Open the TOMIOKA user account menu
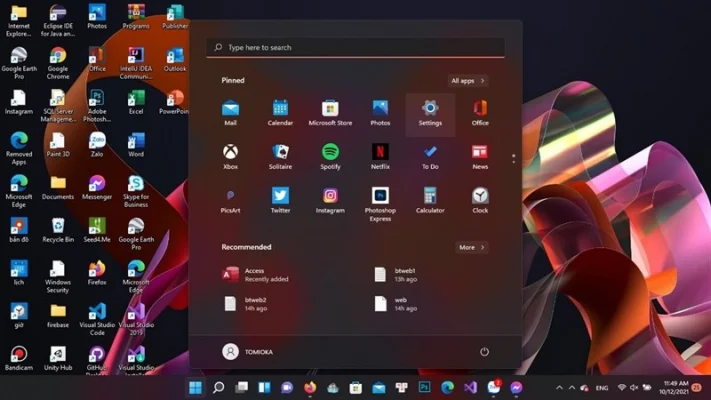Image resolution: width=711 pixels, height=400 pixels. click(x=248, y=352)
